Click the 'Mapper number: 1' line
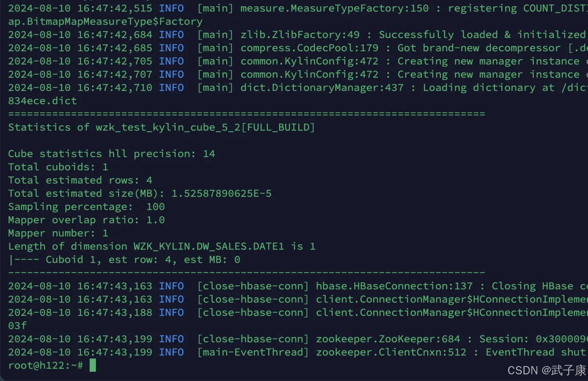 (x=58, y=233)
